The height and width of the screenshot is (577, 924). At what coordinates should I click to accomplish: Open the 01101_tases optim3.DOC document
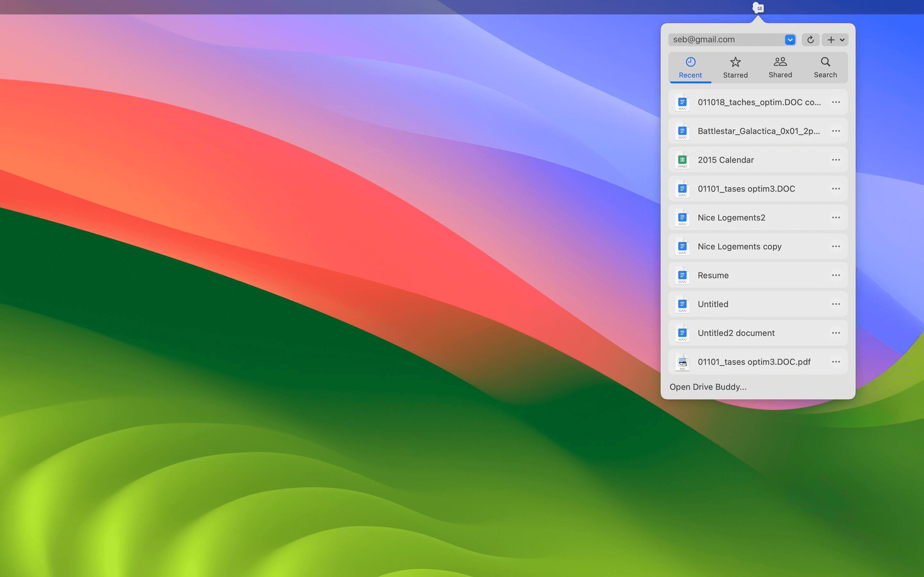pos(746,189)
